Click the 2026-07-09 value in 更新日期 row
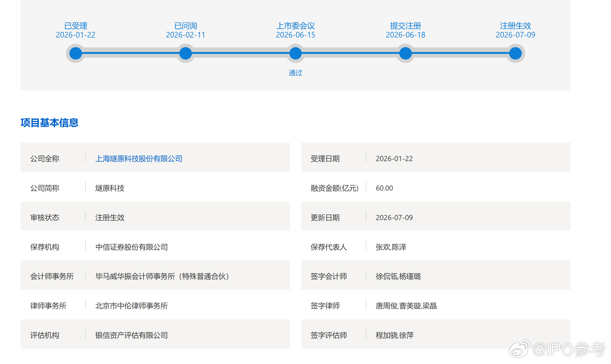 point(394,218)
